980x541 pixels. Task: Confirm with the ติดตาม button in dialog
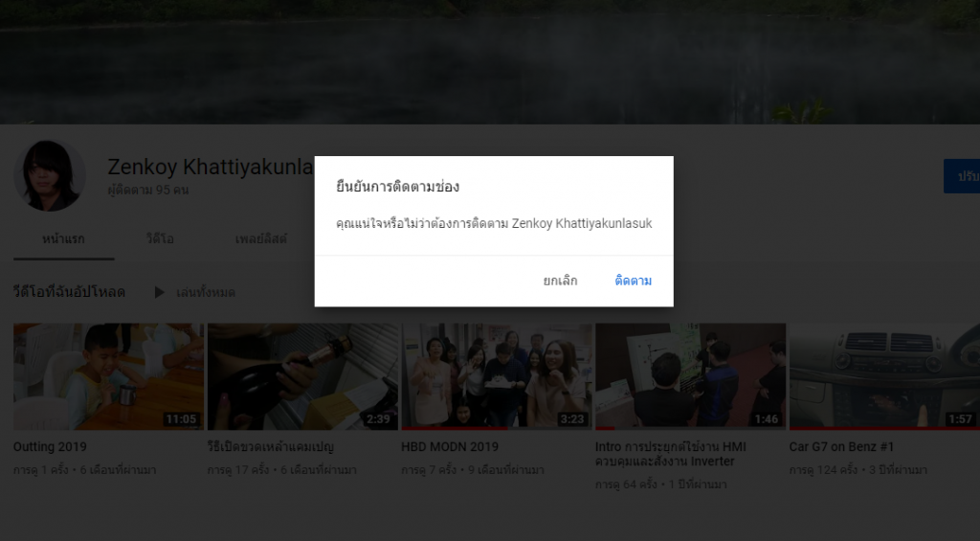pos(634,281)
